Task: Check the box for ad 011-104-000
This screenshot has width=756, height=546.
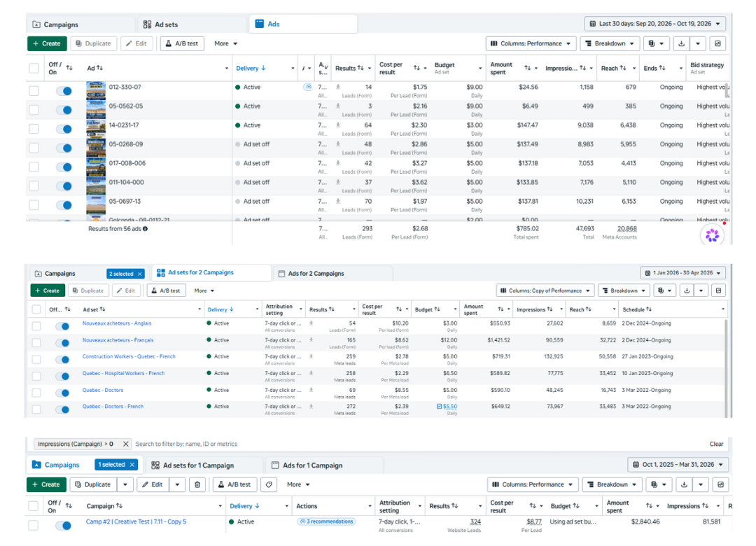Action: pyautogui.click(x=34, y=185)
